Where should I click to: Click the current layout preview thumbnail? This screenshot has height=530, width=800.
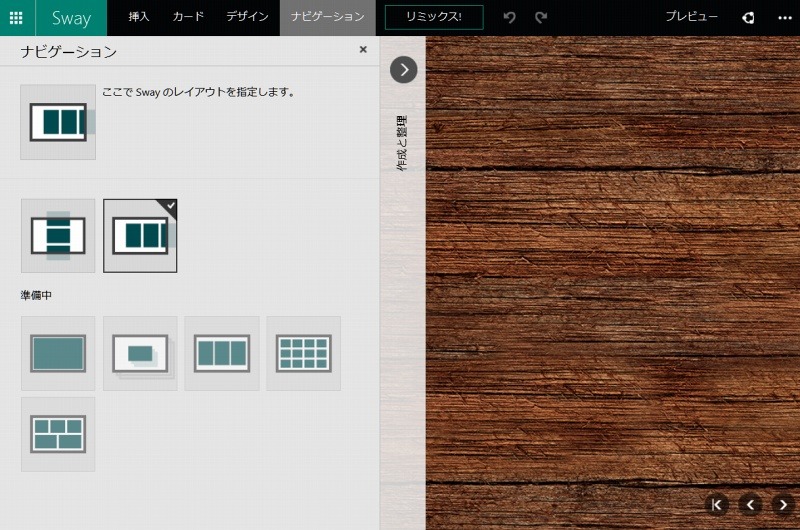tap(58, 122)
